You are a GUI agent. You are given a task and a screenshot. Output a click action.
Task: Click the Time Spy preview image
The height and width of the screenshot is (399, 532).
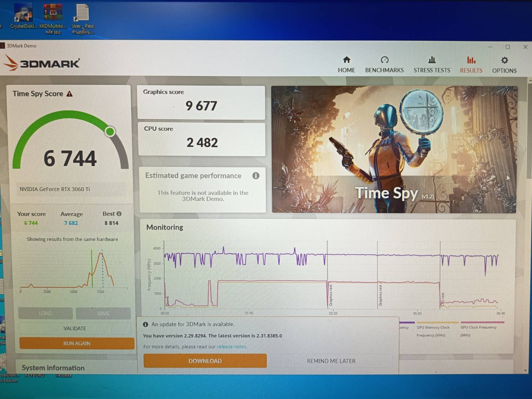point(394,149)
